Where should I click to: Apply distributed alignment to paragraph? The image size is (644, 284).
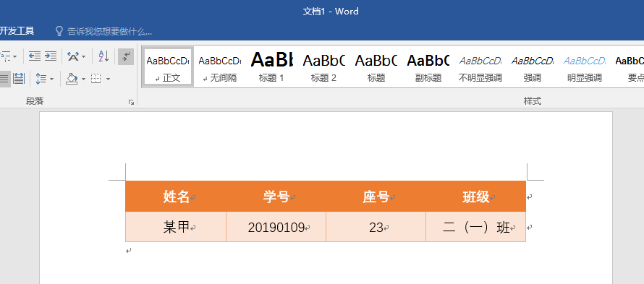(19, 78)
